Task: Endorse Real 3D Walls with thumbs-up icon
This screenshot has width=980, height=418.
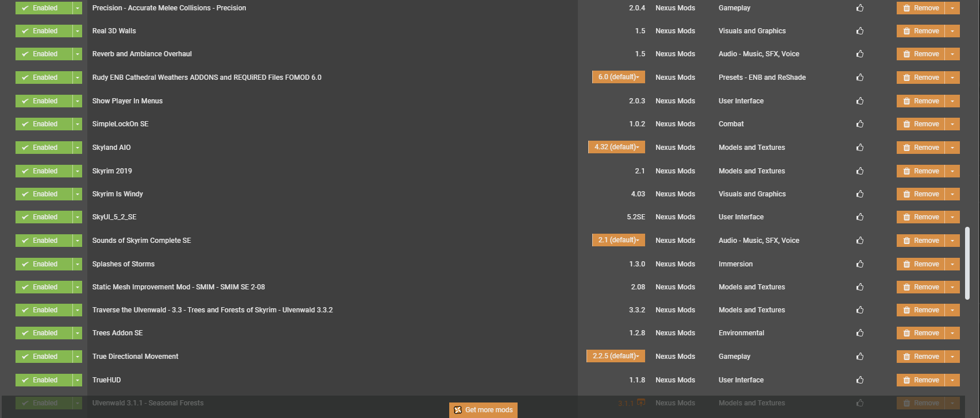Action: pyautogui.click(x=859, y=31)
